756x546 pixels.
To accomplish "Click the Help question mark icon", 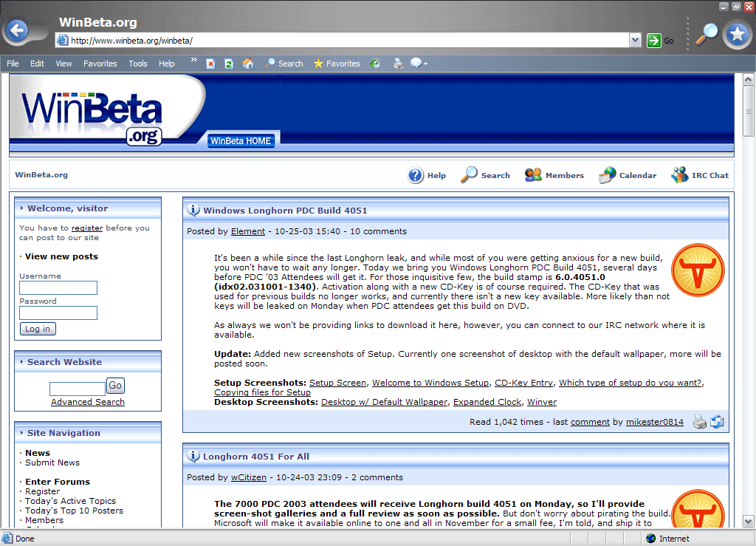I will (415, 176).
